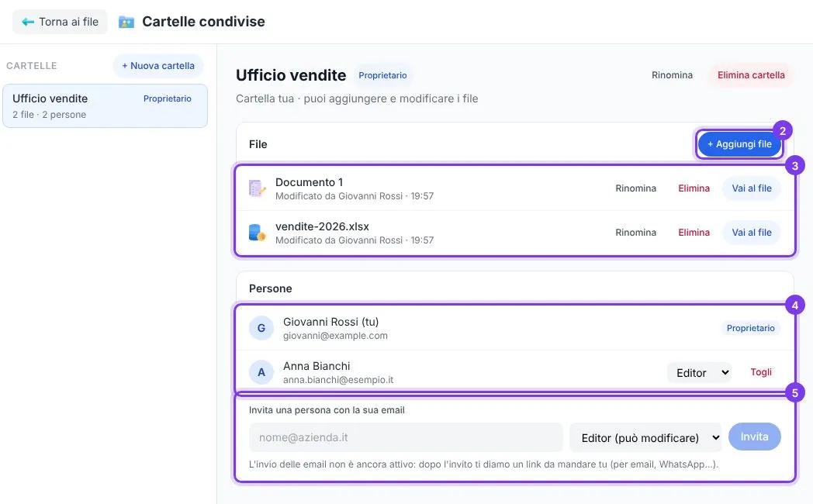Click the Proprietario badge in the sidebar folder card
This screenshot has width=813, height=504.
pos(168,98)
